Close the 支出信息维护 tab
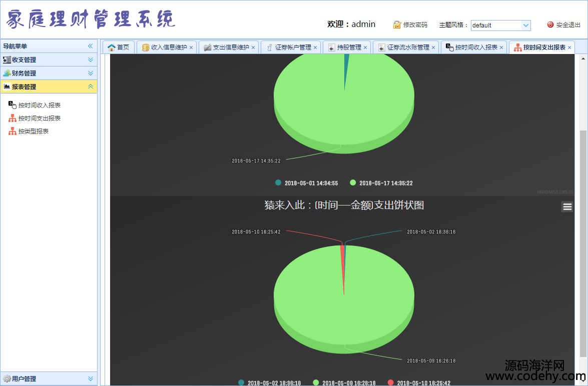The width and height of the screenshot is (588, 386). (x=253, y=47)
